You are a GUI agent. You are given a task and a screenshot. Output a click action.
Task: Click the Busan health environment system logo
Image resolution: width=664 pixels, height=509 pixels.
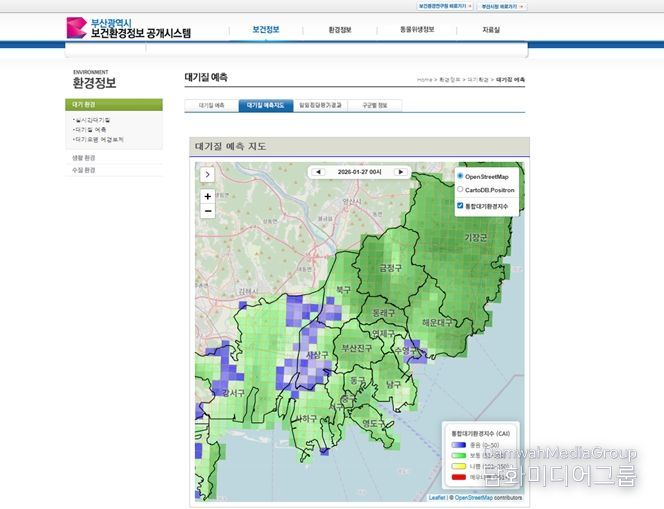click(x=127, y=28)
